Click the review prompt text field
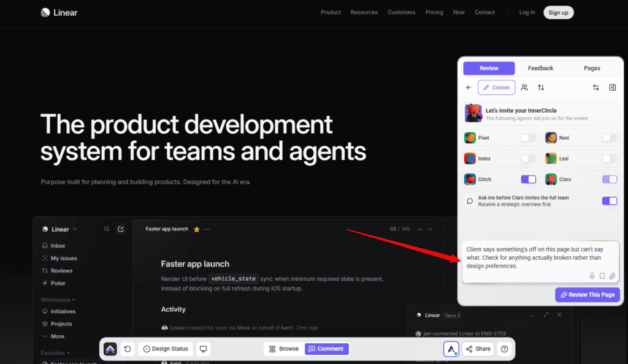The width and height of the screenshot is (628, 364). tap(540, 262)
